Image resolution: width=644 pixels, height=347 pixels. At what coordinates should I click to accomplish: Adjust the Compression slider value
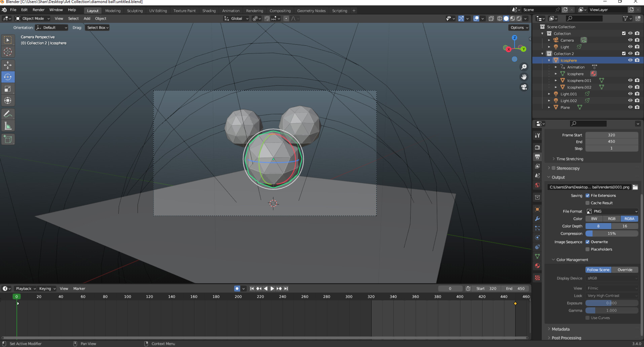611,233
